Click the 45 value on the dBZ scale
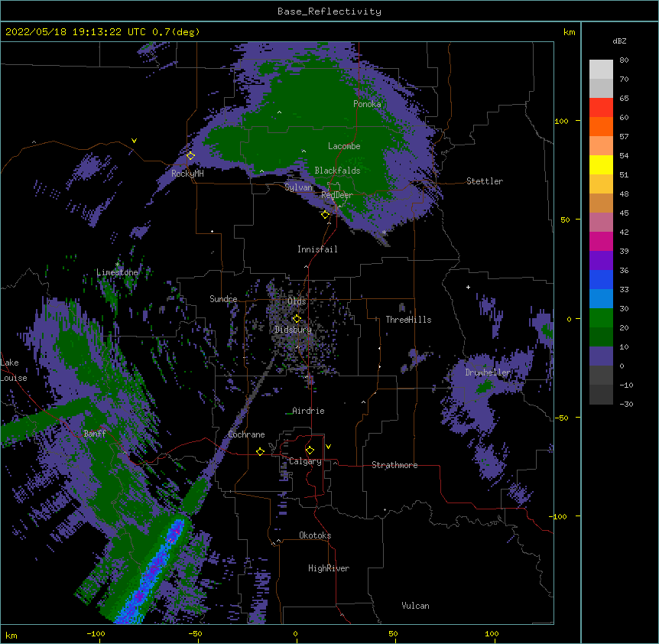The height and width of the screenshot is (644, 659). click(x=624, y=213)
